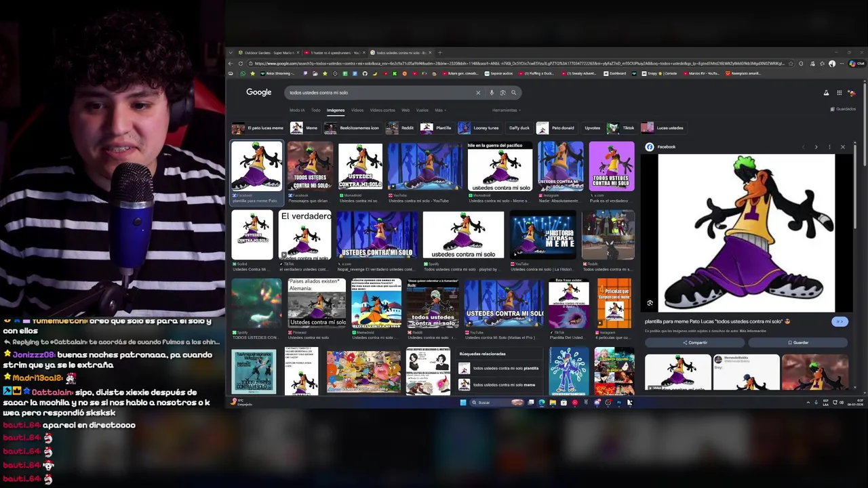Open a new browser tab
The width and height of the screenshot is (868, 488).
tap(440, 52)
